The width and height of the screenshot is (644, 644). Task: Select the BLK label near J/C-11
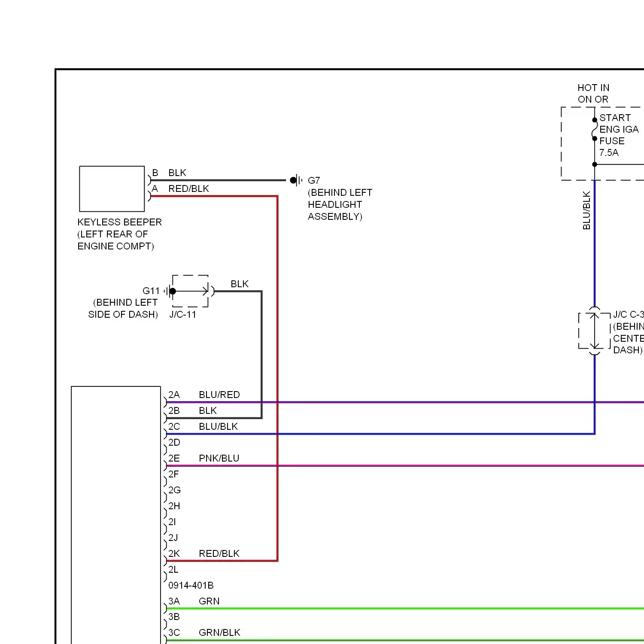click(x=240, y=284)
